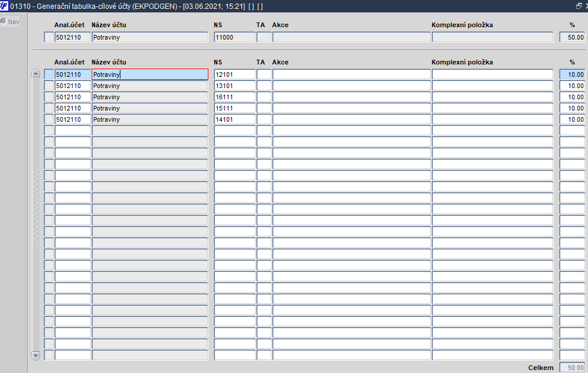The height and width of the screenshot is (373, 588).
Task: Select the row marker for NS 16111
Action: pos(49,97)
